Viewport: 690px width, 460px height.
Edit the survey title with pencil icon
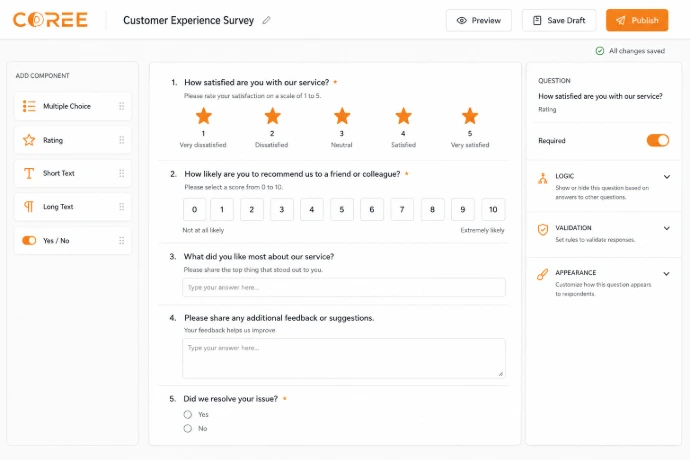[266, 20]
